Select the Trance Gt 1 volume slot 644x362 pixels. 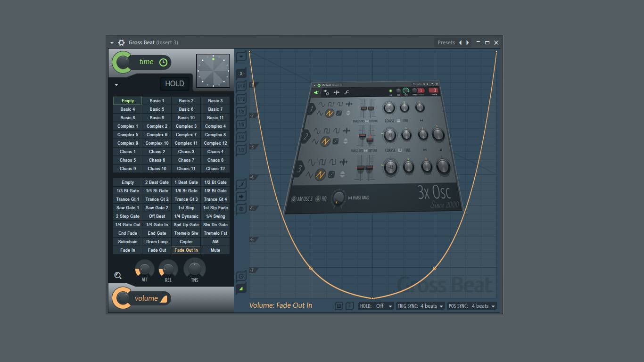click(128, 199)
